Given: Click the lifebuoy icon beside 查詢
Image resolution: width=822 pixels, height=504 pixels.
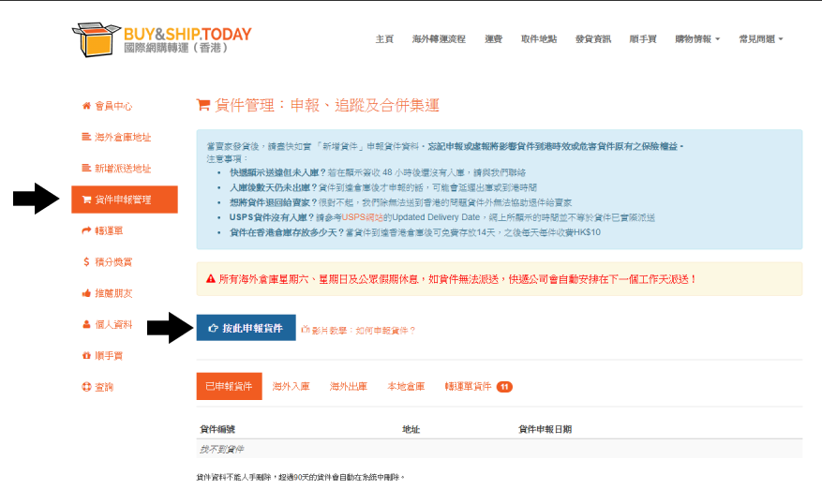Looking at the screenshot, I should pos(87,386).
